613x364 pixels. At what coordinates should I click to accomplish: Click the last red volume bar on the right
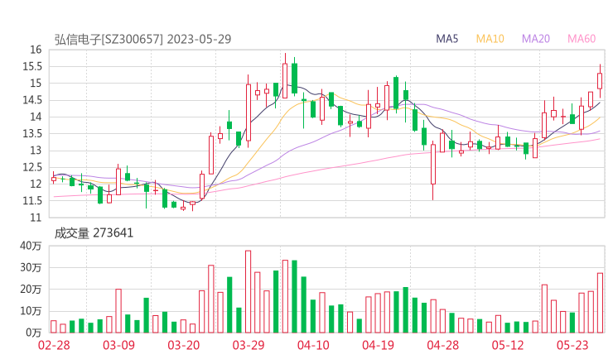coord(600,303)
